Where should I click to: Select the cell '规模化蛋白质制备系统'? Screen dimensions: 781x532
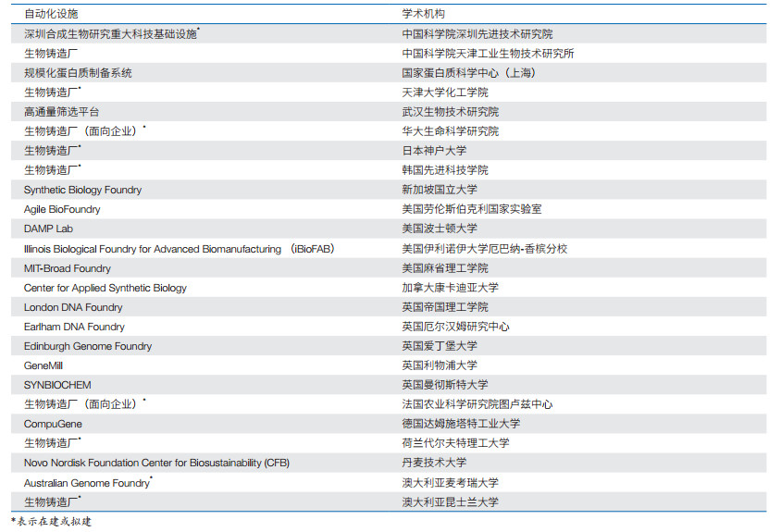click(x=79, y=73)
